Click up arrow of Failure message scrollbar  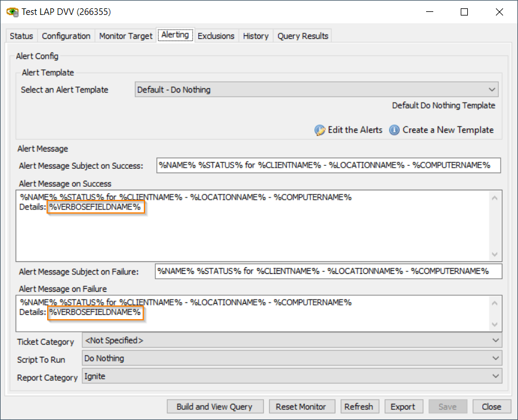point(495,303)
